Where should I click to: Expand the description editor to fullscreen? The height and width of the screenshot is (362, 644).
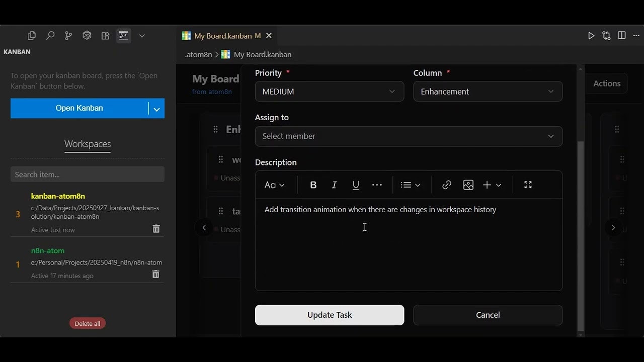pyautogui.click(x=527, y=185)
